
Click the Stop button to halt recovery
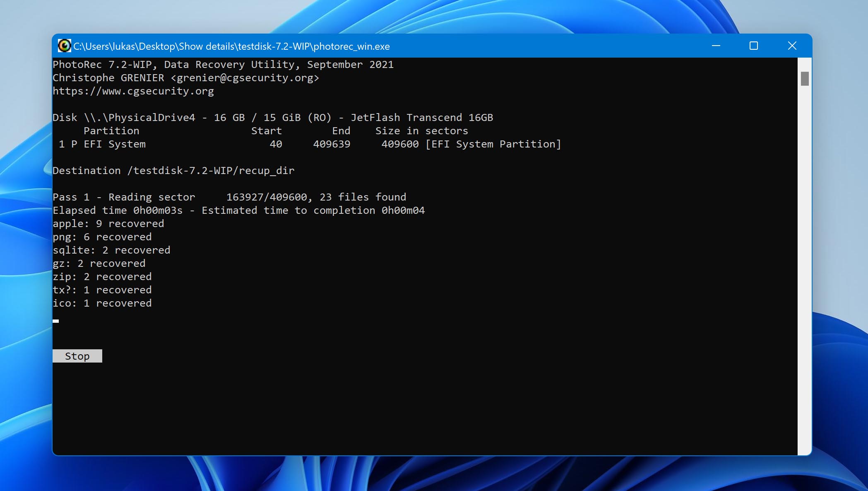77,356
